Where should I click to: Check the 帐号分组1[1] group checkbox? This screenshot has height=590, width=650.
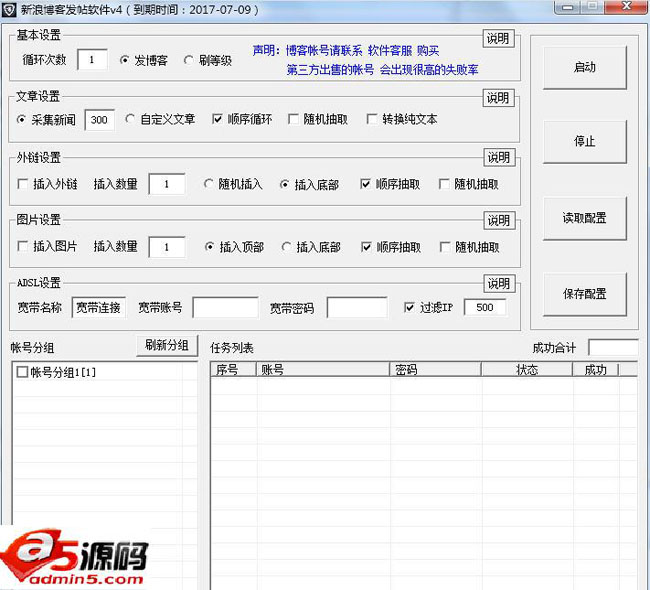click(22, 372)
